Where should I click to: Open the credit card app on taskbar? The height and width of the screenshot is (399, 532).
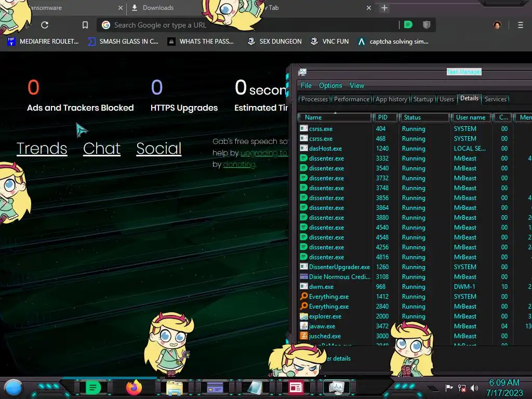(x=215, y=388)
